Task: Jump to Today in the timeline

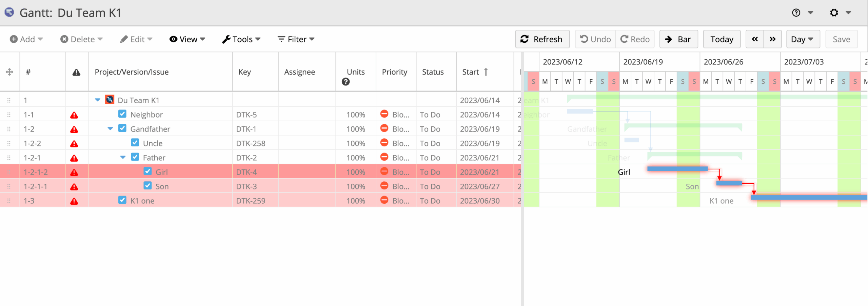Action: point(722,39)
